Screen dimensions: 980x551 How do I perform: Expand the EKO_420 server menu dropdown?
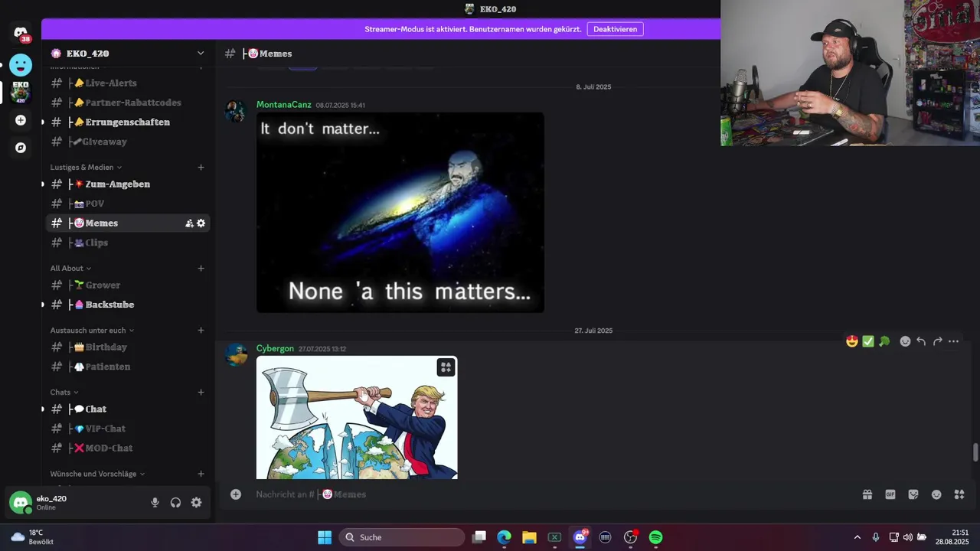201,54
